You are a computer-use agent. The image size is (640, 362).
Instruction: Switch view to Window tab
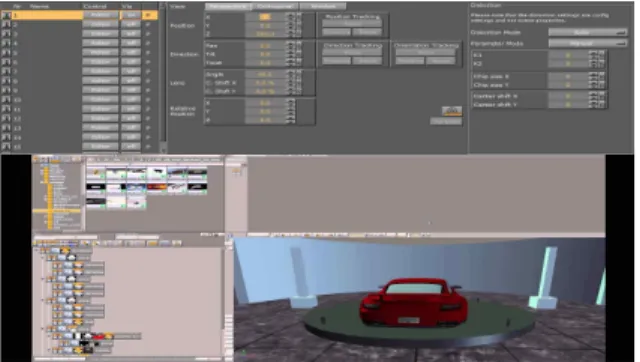coord(323,7)
